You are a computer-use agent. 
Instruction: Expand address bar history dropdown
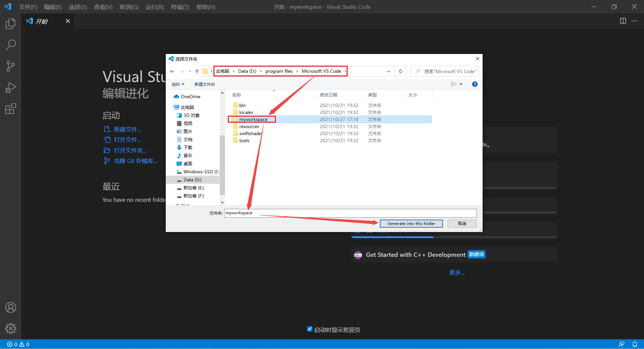pyautogui.click(x=388, y=71)
